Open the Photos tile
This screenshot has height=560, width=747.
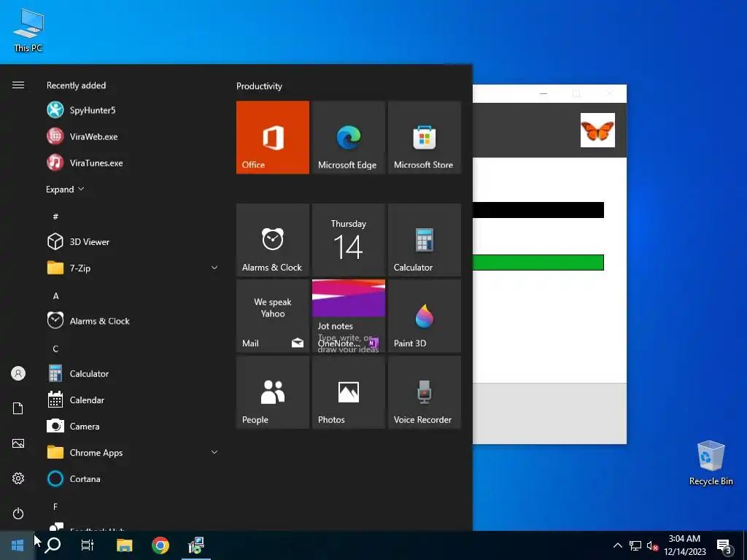348,392
